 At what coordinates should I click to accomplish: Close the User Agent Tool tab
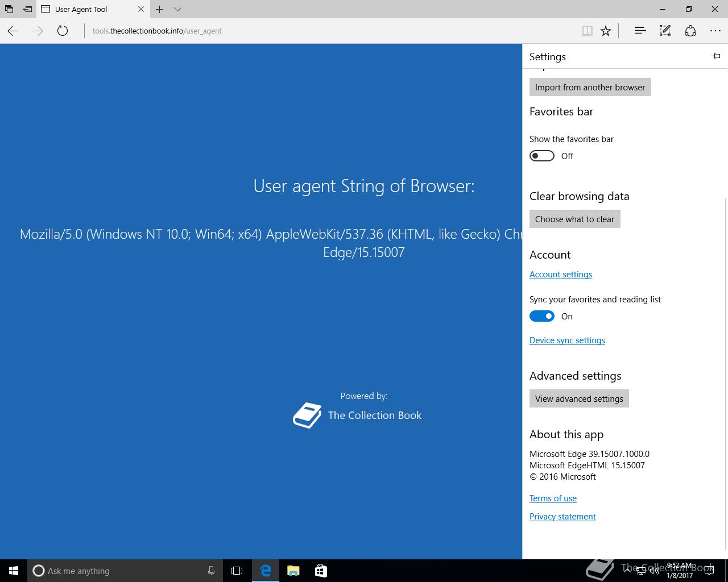(141, 9)
